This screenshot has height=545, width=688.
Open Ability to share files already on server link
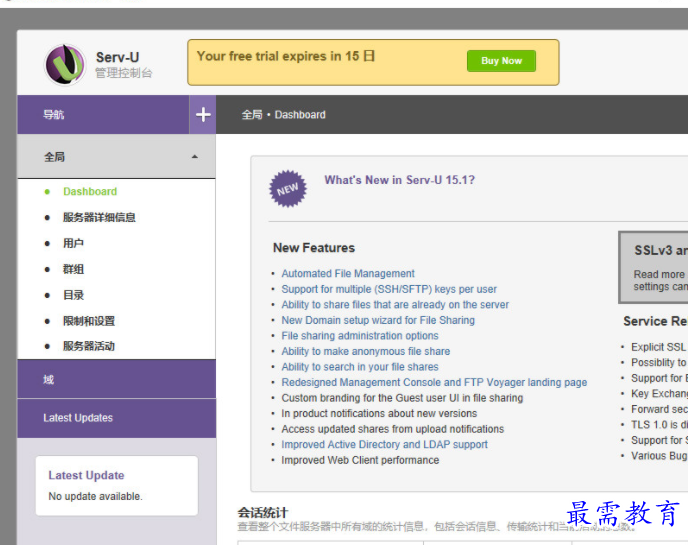[x=395, y=305]
